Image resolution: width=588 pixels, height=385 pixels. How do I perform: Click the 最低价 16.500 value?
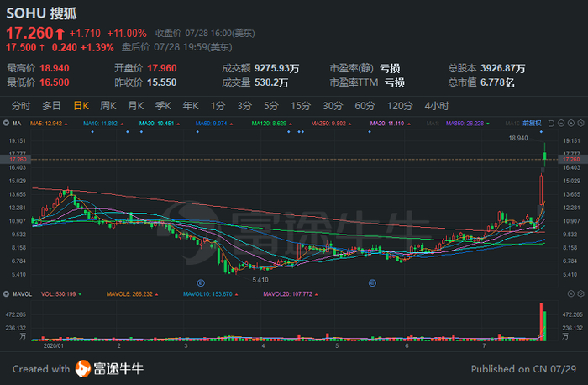coord(55,82)
